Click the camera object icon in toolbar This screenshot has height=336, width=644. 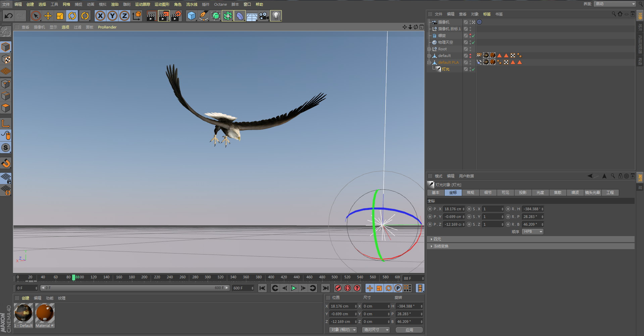(x=264, y=16)
